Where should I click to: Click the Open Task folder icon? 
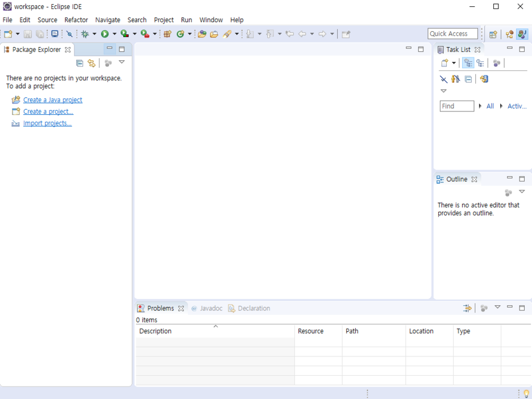[x=214, y=34]
